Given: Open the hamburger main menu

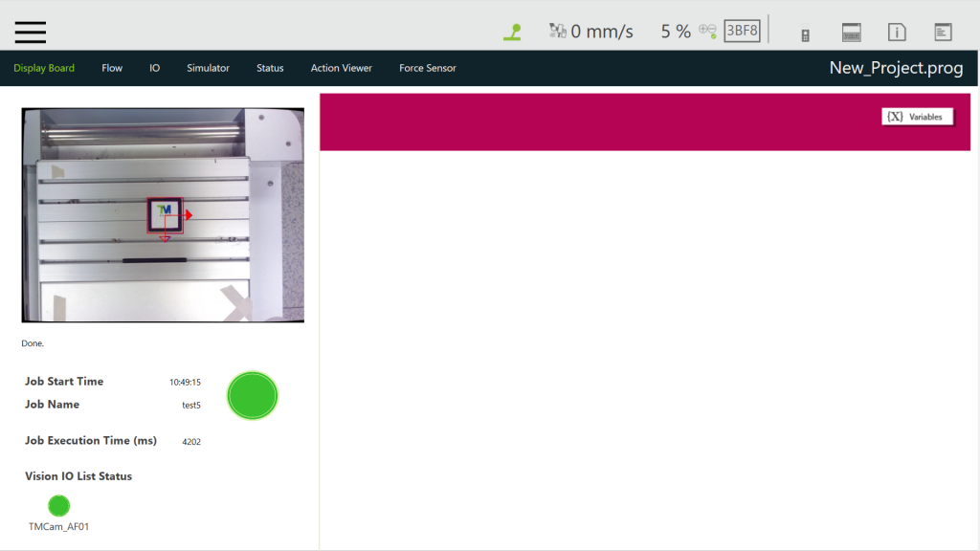Looking at the screenshot, I should point(31,32).
